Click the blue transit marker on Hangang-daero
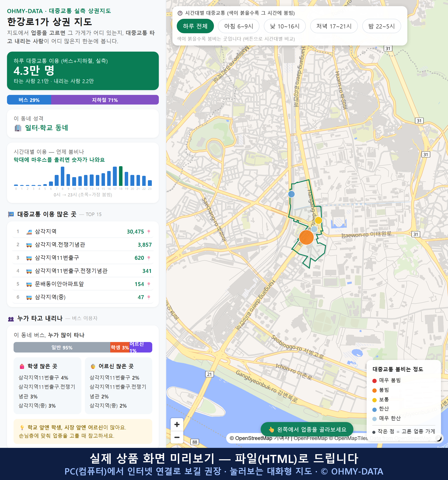448x480 pixels. pos(292,194)
